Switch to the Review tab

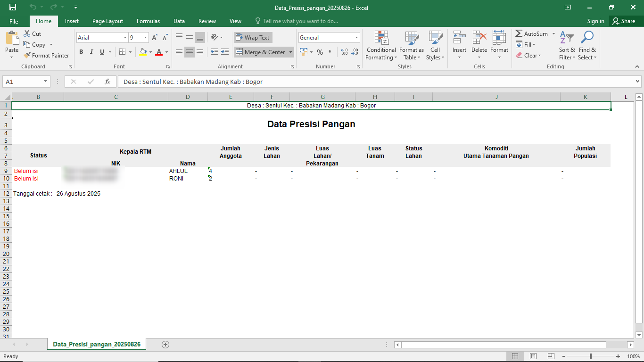click(207, 21)
